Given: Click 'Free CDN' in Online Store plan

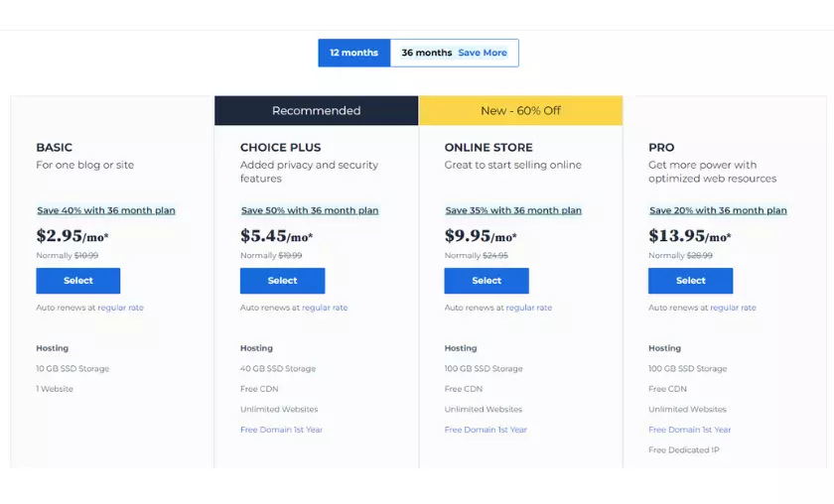Looking at the screenshot, I should coord(464,389).
